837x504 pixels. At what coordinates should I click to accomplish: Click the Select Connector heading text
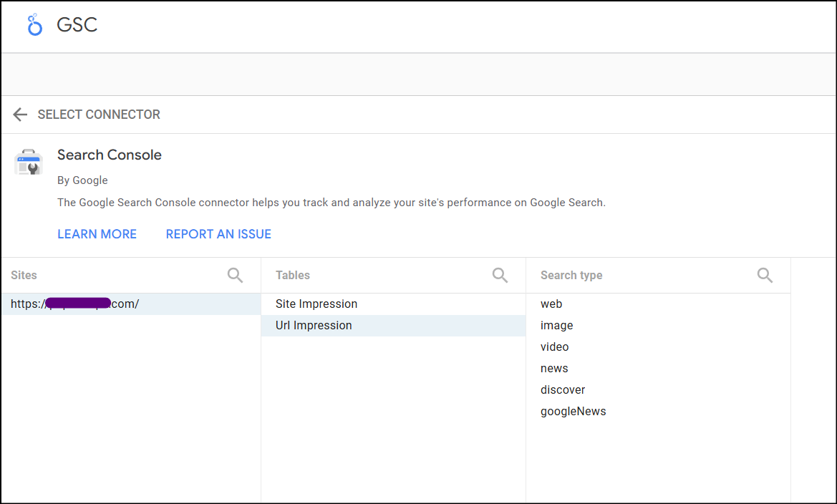pyautogui.click(x=99, y=115)
